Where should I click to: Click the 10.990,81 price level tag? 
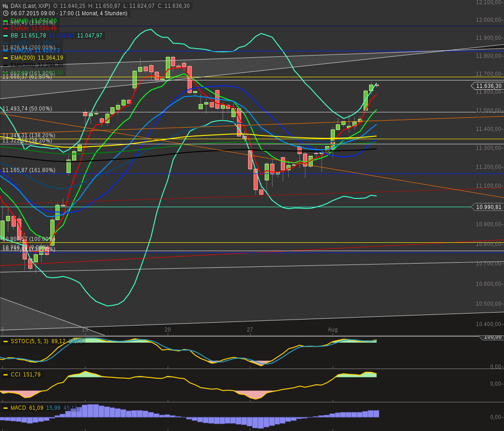click(487, 207)
